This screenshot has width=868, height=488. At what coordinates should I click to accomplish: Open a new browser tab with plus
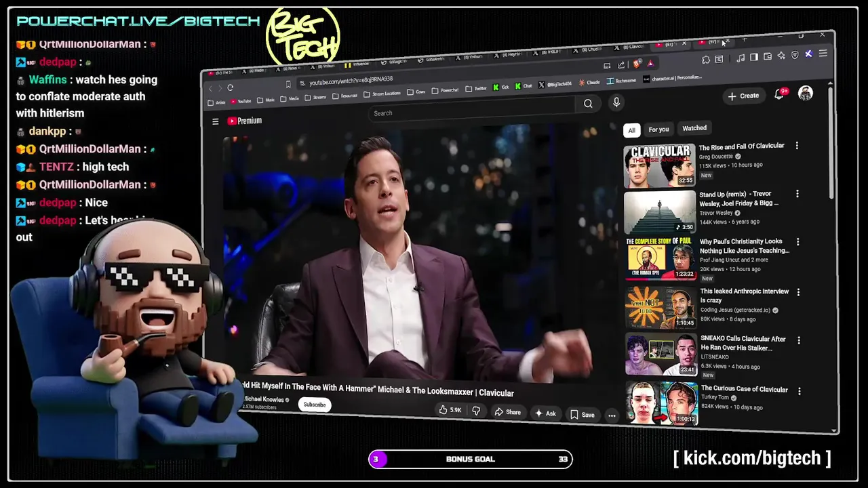click(744, 40)
